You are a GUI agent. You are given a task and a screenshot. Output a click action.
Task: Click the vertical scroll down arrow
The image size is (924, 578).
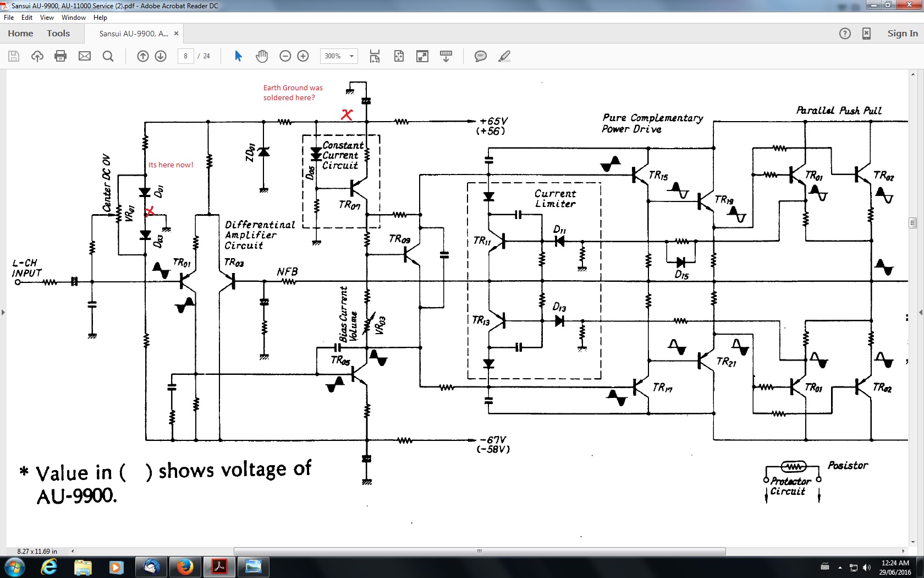pos(913,542)
